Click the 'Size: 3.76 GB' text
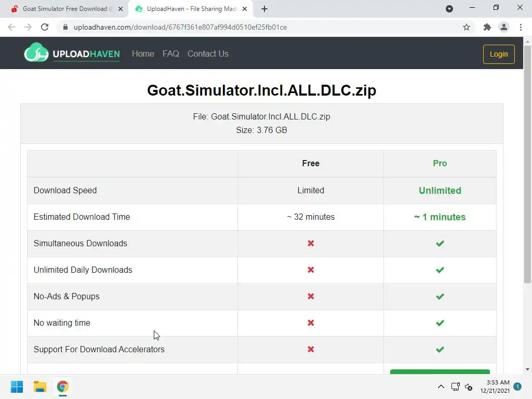This screenshot has width=532, height=399. point(262,130)
